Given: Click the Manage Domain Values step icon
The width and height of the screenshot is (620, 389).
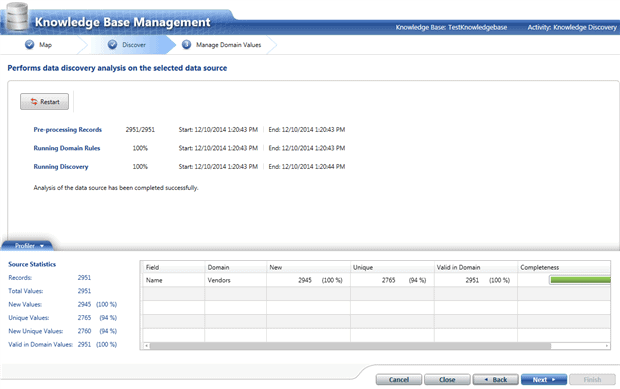Looking at the screenshot, I should 186,45.
